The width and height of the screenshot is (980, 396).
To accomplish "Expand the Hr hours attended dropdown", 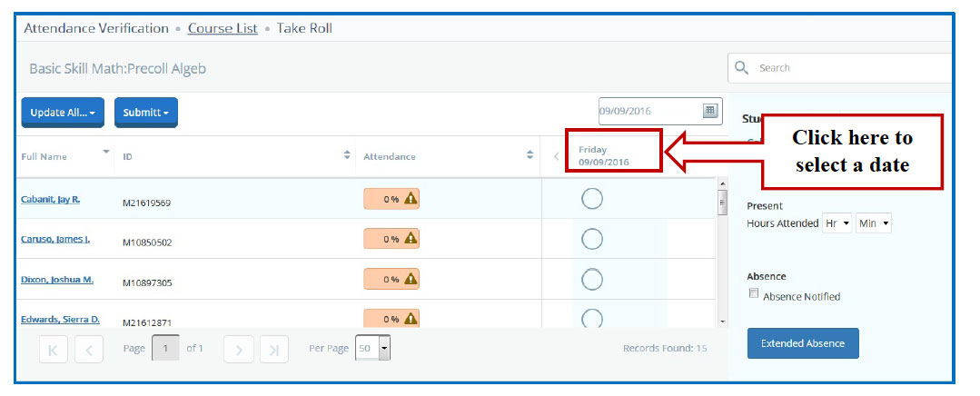I will (836, 223).
